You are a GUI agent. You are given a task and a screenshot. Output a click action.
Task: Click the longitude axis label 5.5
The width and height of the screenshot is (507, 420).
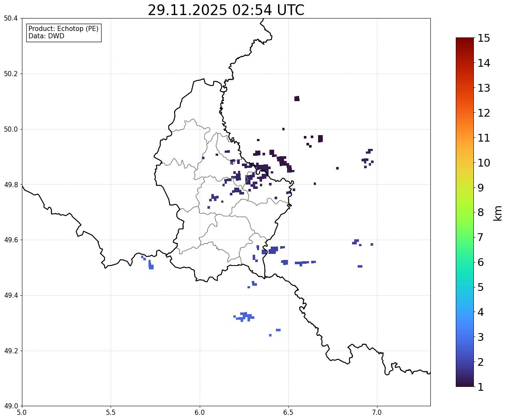[x=111, y=413]
